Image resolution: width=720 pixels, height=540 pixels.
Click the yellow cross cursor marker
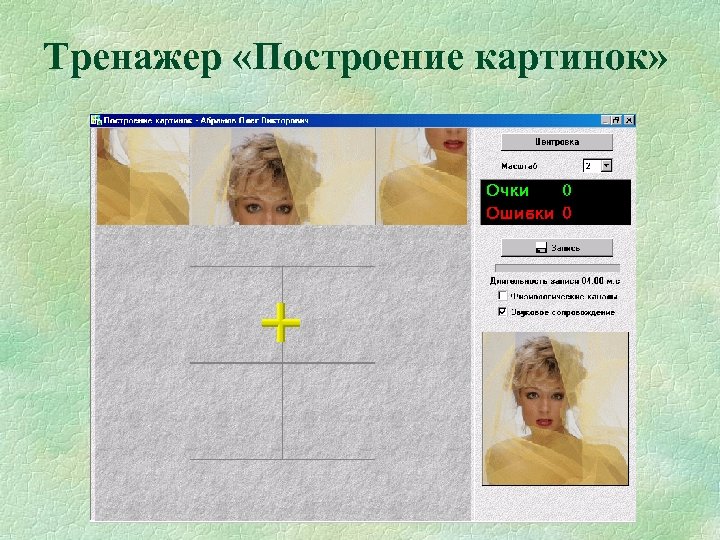[x=281, y=323]
